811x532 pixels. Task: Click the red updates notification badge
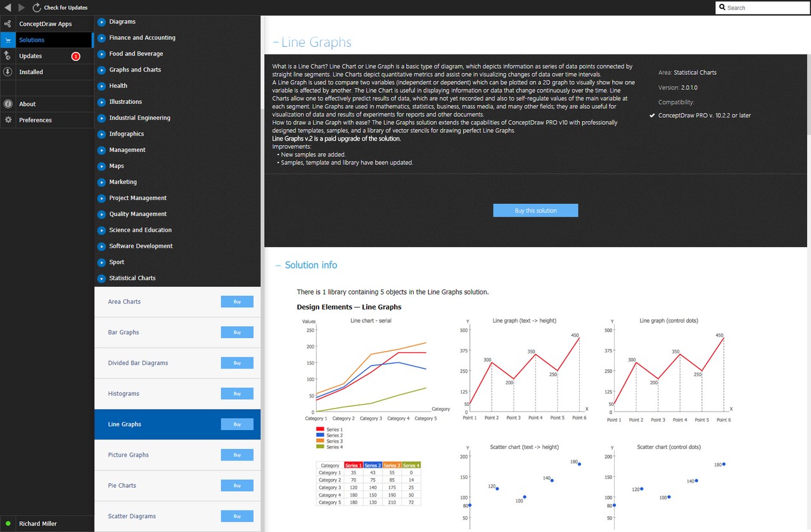(76, 56)
